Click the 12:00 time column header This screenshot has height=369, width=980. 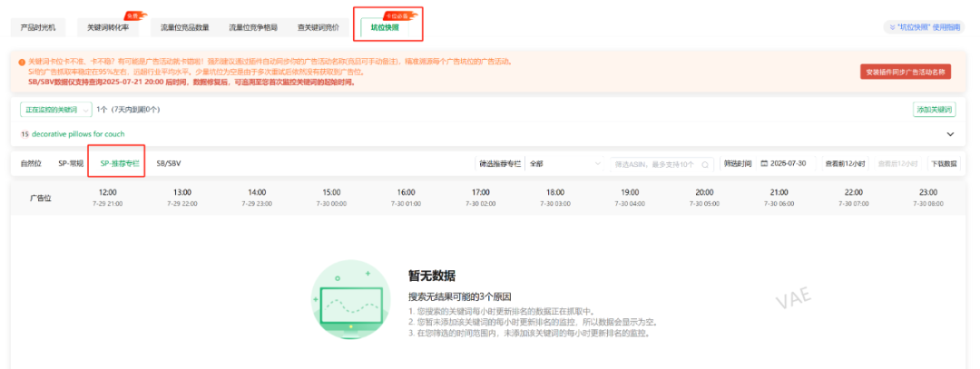tap(107, 197)
